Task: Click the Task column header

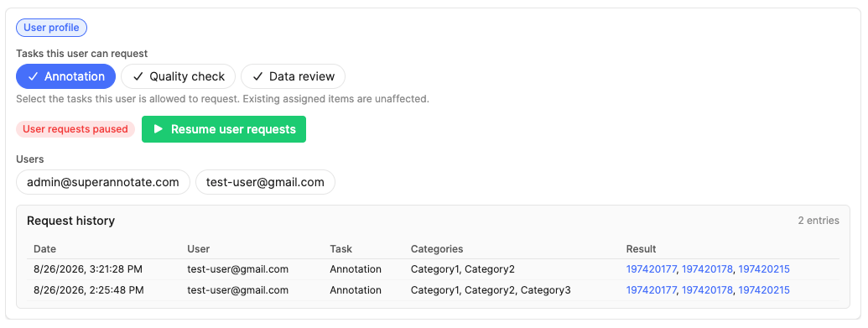Action: coord(341,249)
